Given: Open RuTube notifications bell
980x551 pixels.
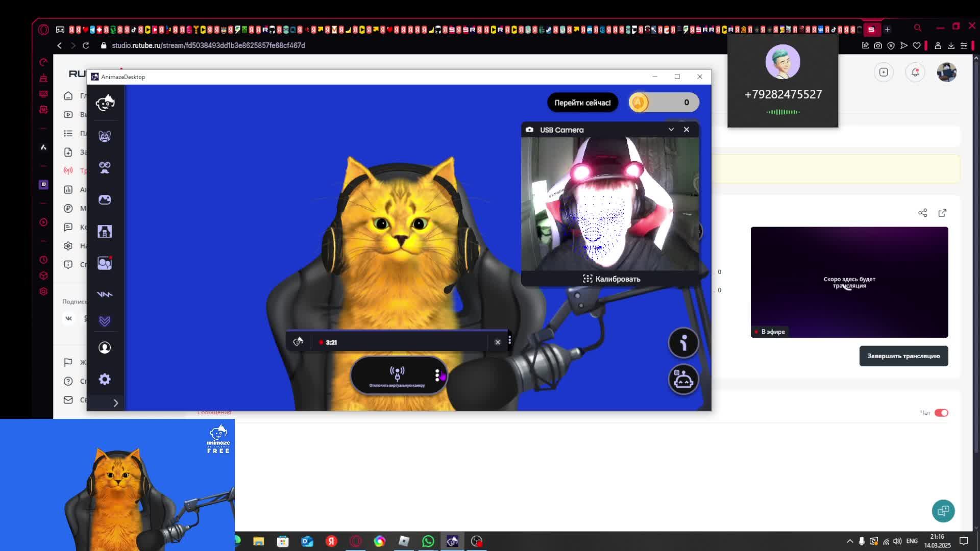Looking at the screenshot, I should click(915, 72).
